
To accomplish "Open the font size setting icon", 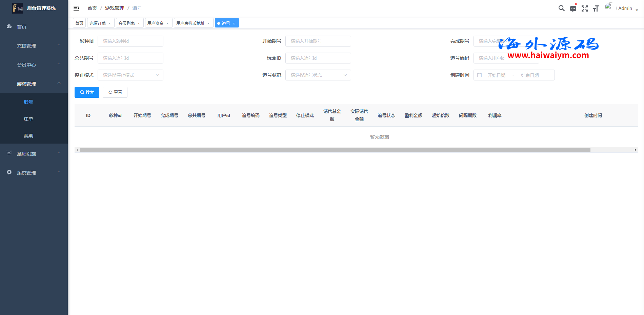I will [596, 8].
